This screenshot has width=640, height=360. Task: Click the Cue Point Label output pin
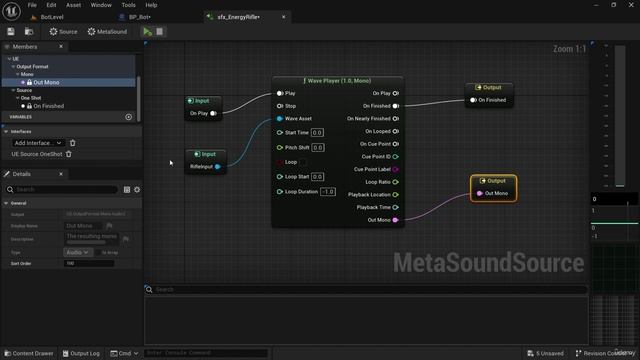click(x=396, y=169)
